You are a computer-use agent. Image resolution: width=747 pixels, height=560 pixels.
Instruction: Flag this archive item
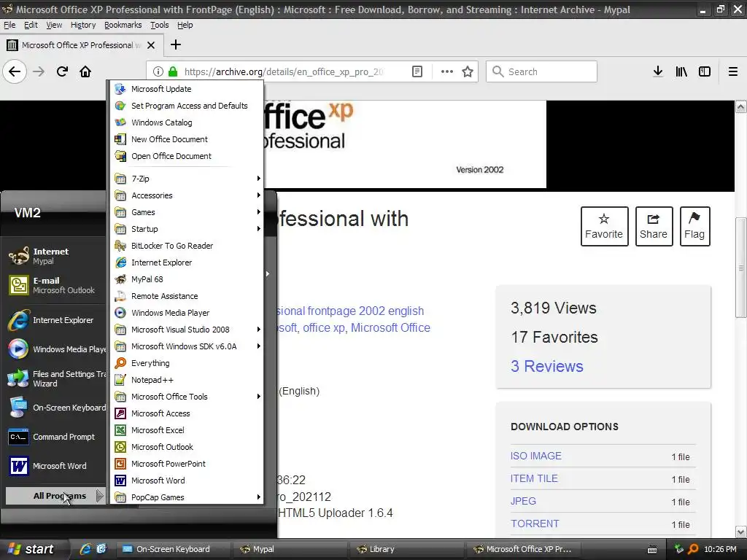[694, 226]
